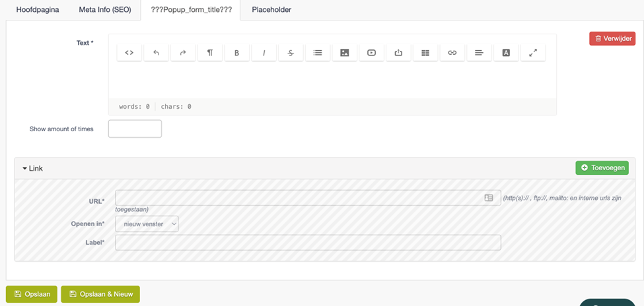Image resolution: width=644 pixels, height=306 pixels.
Task: Click Toevoegen to add a link
Action: point(602,168)
